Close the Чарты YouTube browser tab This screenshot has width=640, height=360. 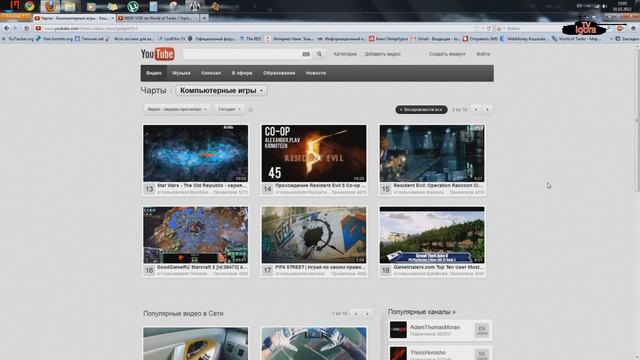[113, 18]
